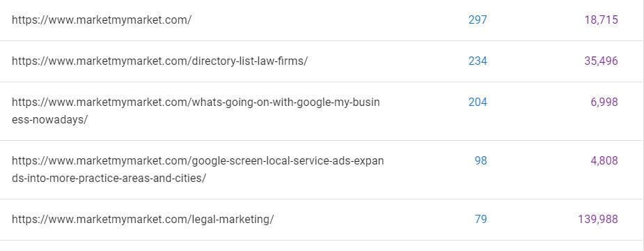
Task: Select the 98 clicks figure
Action: pos(480,160)
